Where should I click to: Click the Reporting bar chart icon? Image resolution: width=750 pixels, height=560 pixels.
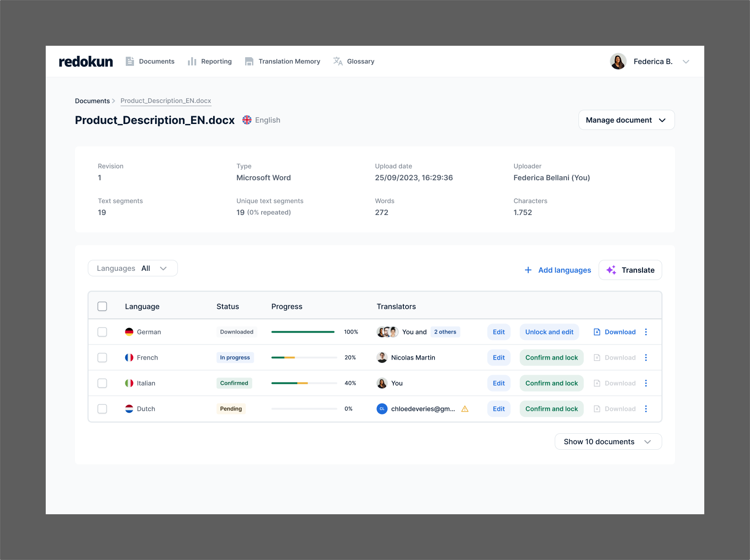192,61
